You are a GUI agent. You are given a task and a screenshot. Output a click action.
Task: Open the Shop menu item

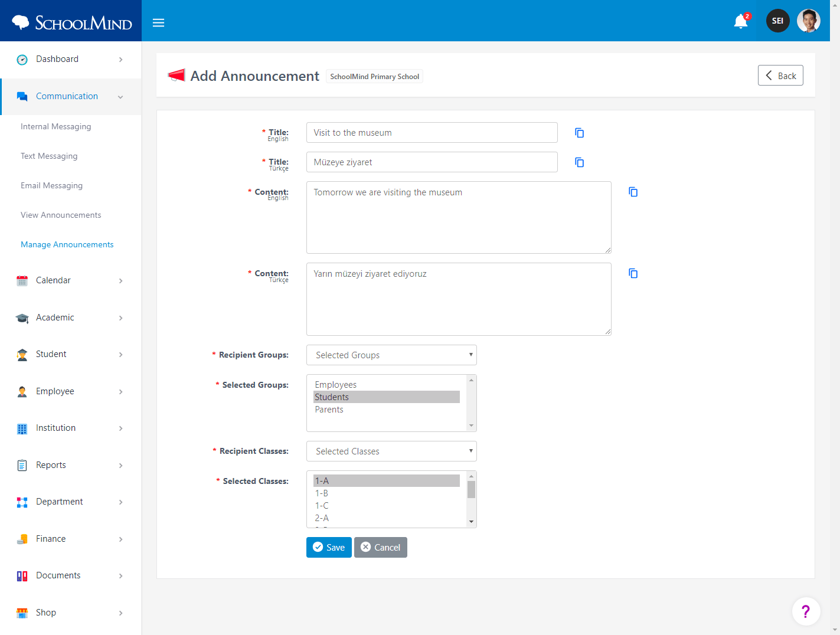[x=71, y=613]
